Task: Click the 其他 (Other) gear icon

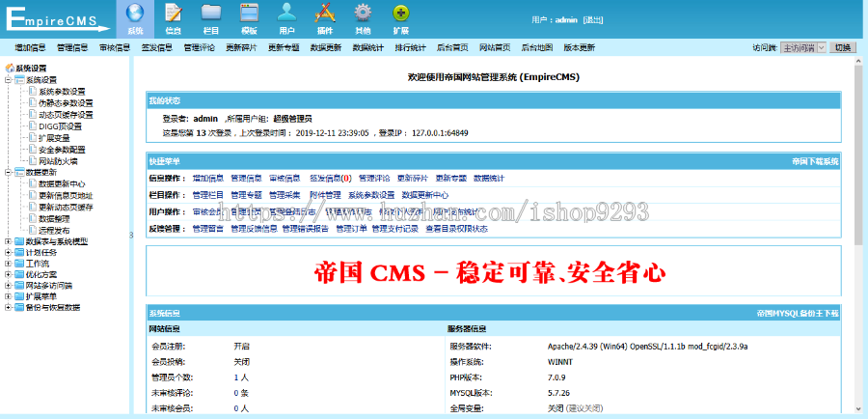Action: click(x=363, y=14)
